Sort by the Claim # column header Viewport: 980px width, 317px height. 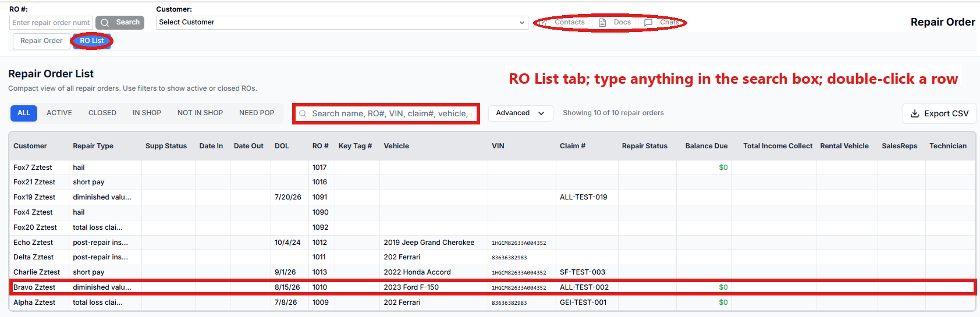click(x=573, y=146)
